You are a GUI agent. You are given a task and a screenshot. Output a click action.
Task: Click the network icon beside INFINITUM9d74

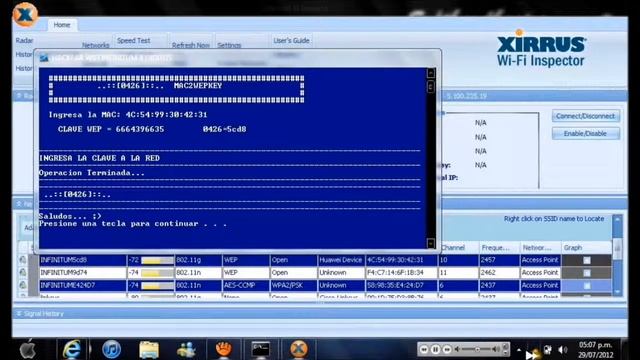coord(23,272)
